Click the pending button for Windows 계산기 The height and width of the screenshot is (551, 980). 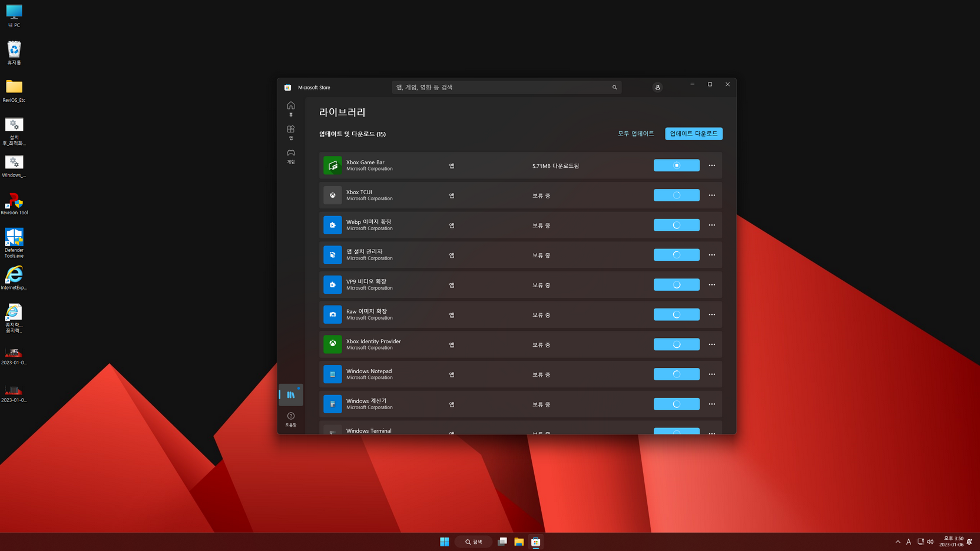(677, 404)
